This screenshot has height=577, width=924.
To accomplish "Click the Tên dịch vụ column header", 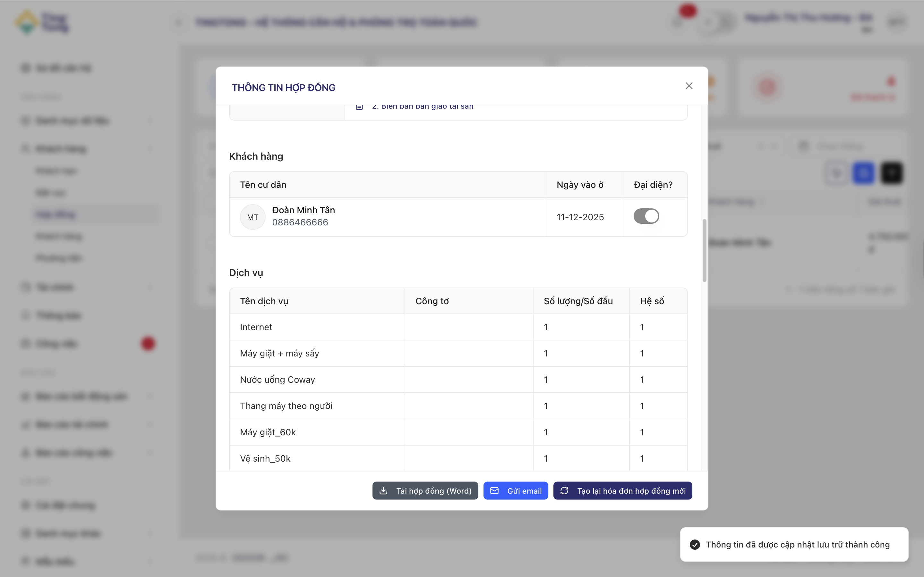I will tap(264, 301).
